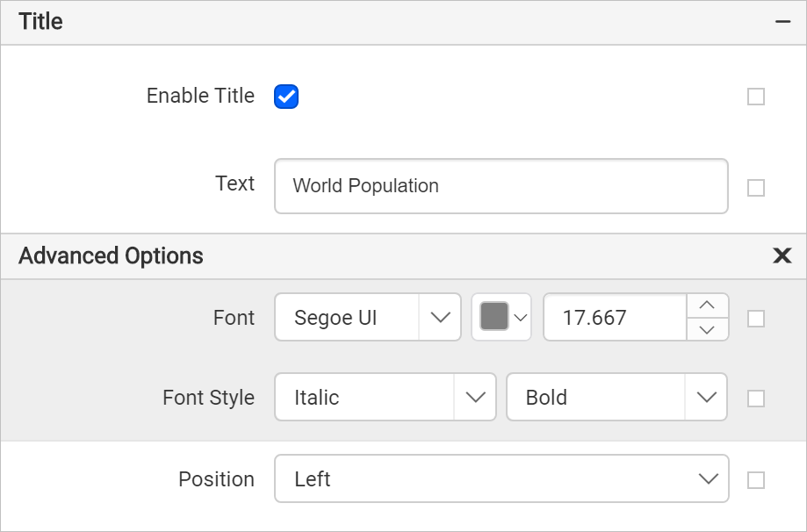Viewport: 807px width, 532px height.
Task: Open the Italic font style dropdown
Action: pos(475,398)
